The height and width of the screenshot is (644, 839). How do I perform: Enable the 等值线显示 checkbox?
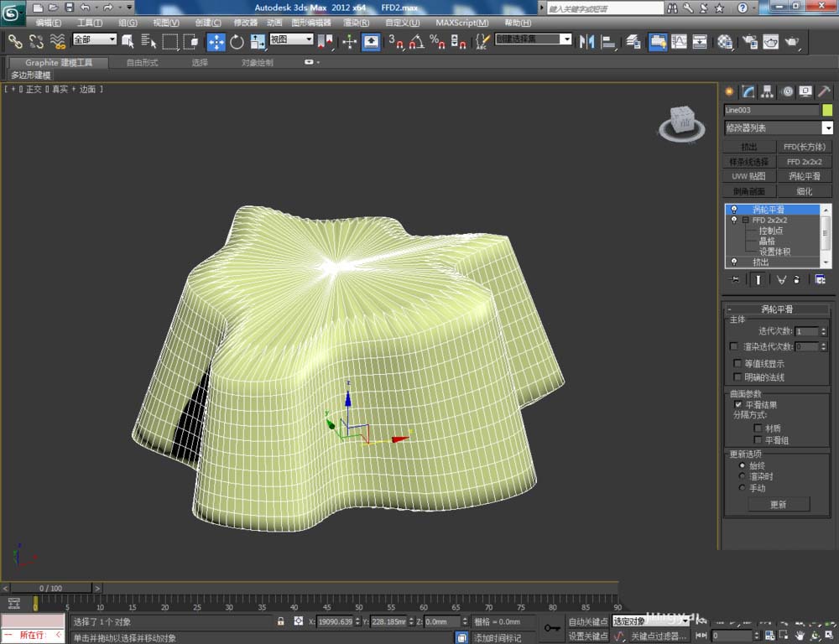point(737,364)
